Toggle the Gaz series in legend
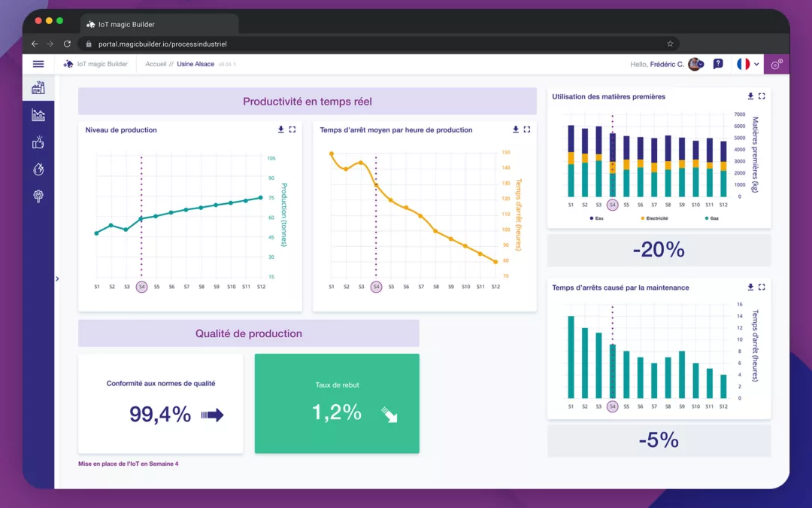The image size is (812, 508). tap(712, 218)
